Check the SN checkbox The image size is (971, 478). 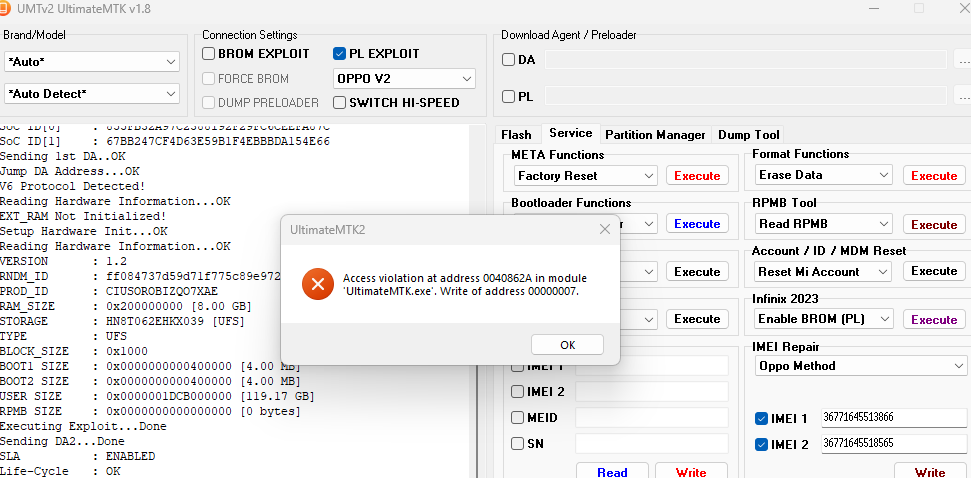517,443
